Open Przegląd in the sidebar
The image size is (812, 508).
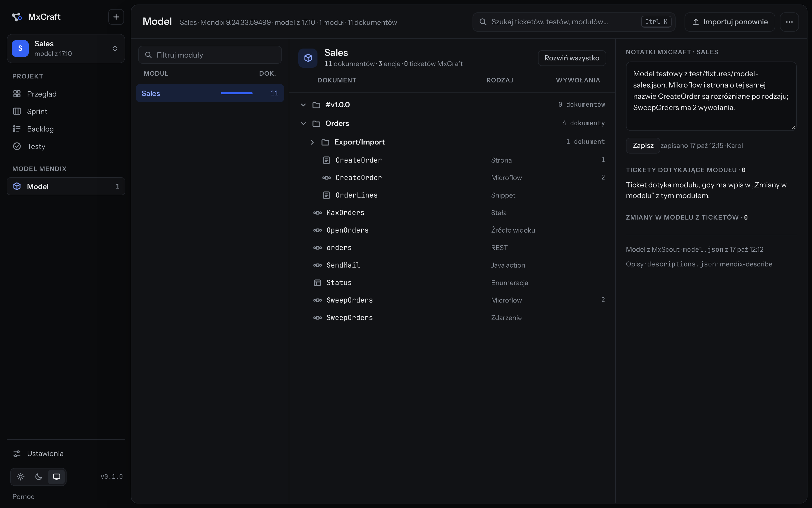[x=66, y=94]
